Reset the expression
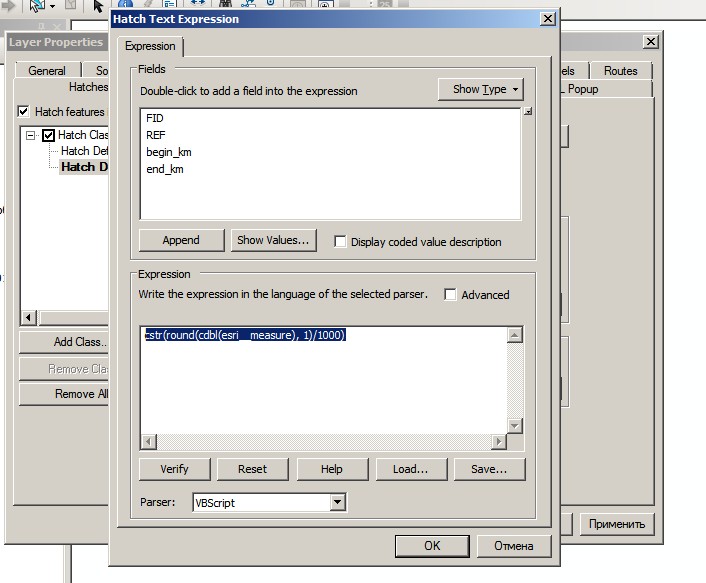706x583 pixels. pyautogui.click(x=253, y=469)
